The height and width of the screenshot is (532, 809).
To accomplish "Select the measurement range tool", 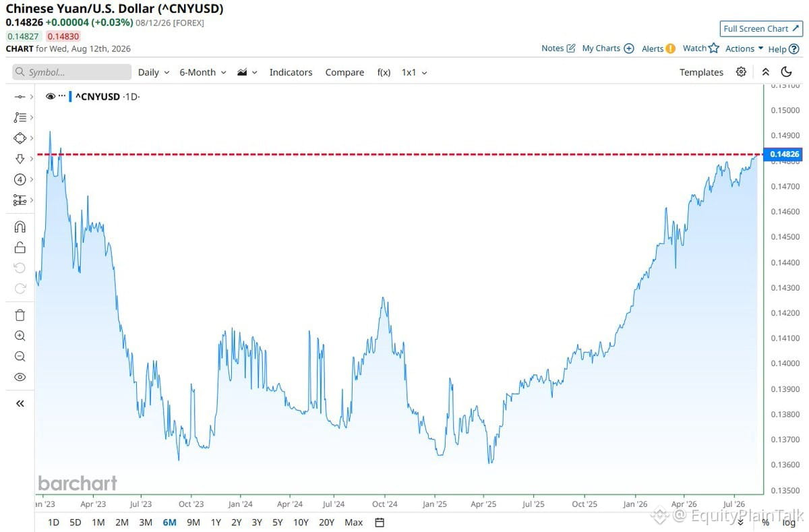I will [20, 200].
